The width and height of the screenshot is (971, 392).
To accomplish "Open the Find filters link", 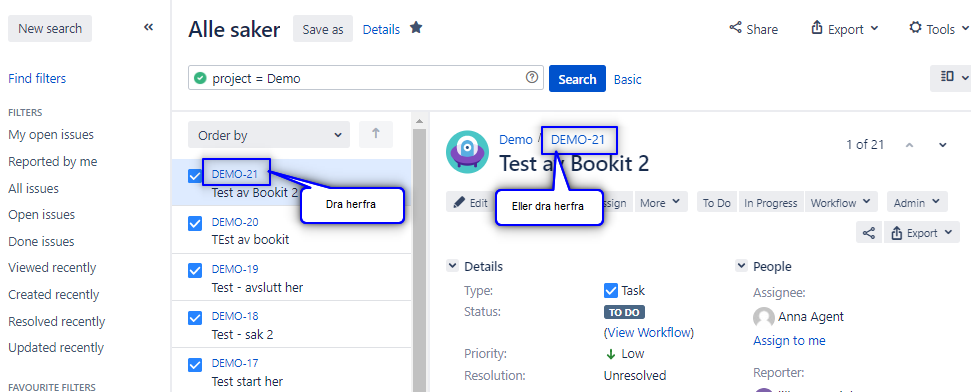I will (37, 79).
